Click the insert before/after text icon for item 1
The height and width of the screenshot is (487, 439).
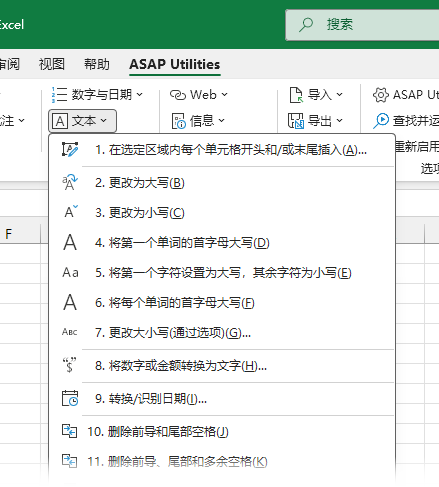point(70,150)
